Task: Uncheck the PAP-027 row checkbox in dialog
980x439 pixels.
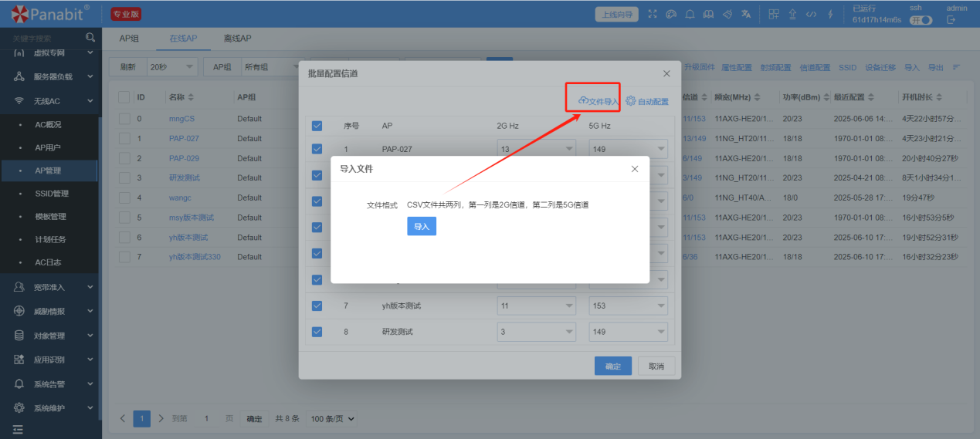Action: pyautogui.click(x=317, y=149)
